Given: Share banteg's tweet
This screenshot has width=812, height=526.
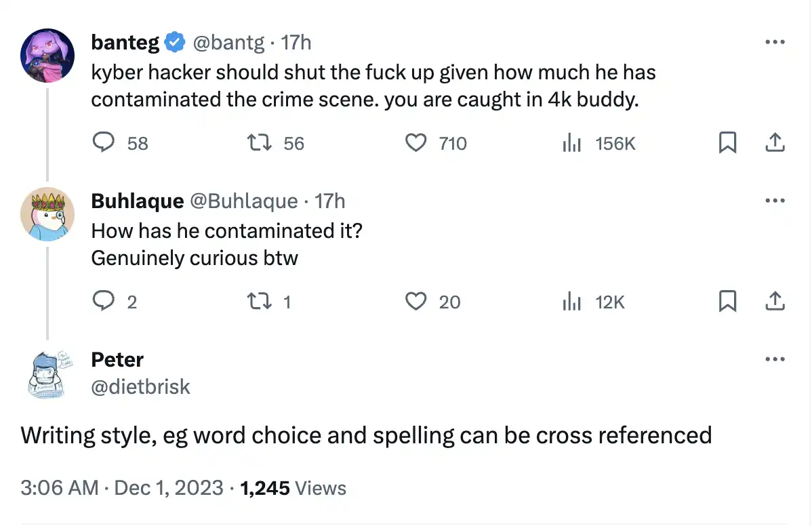Looking at the screenshot, I should [x=774, y=143].
